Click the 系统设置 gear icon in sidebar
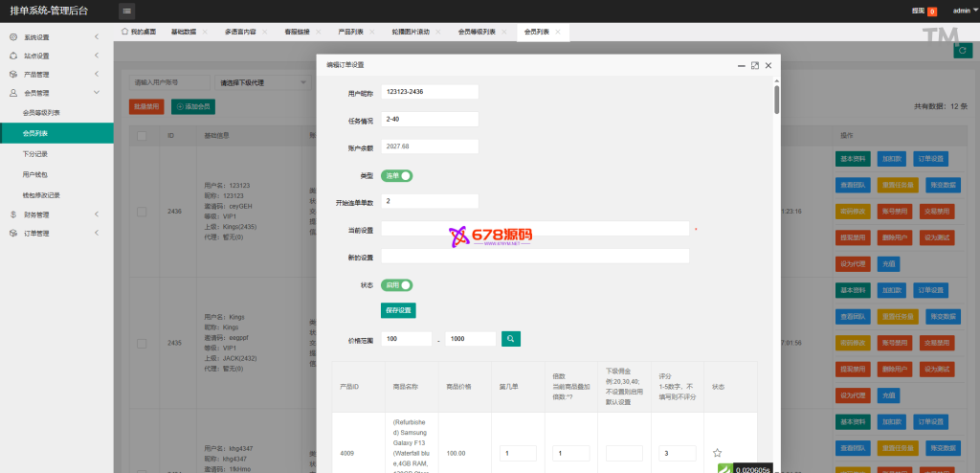Image resolution: width=980 pixels, height=473 pixels. click(x=13, y=37)
